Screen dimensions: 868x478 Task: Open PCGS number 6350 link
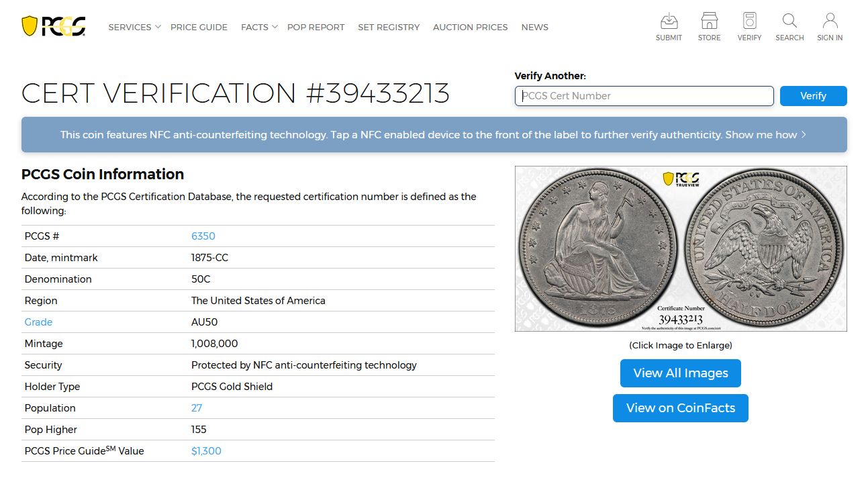203,236
